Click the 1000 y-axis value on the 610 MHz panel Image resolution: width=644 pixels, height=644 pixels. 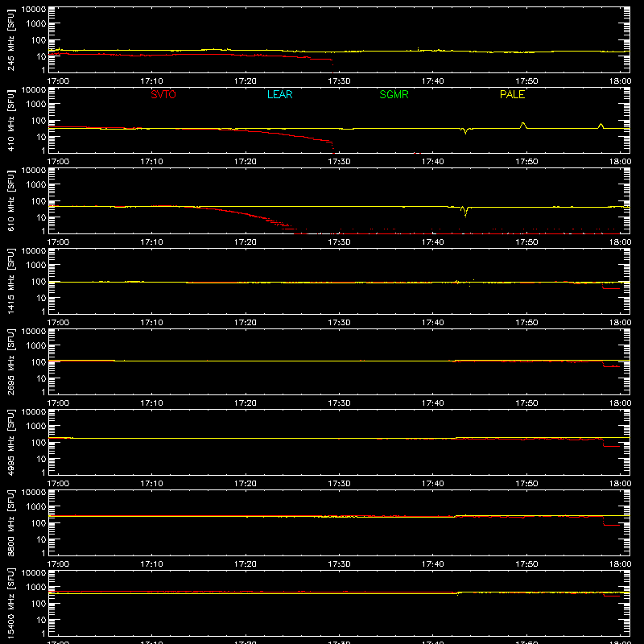click(x=36, y=185)
